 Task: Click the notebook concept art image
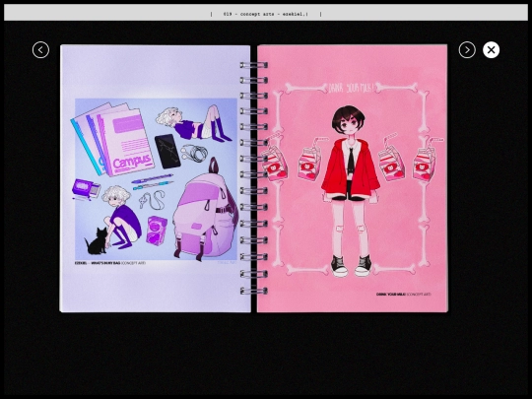point(254,178)
